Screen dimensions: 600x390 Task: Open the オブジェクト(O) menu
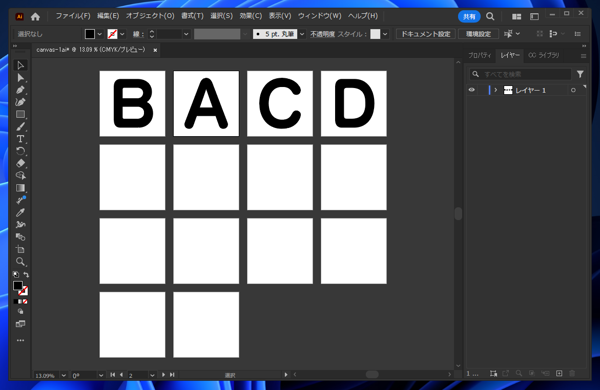point(150,16)
